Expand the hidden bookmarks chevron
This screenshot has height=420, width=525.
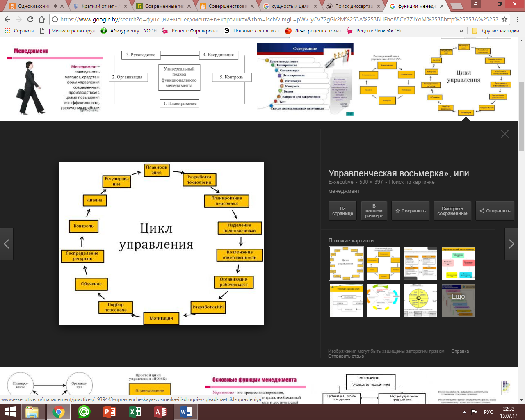[x=461, y=31]
